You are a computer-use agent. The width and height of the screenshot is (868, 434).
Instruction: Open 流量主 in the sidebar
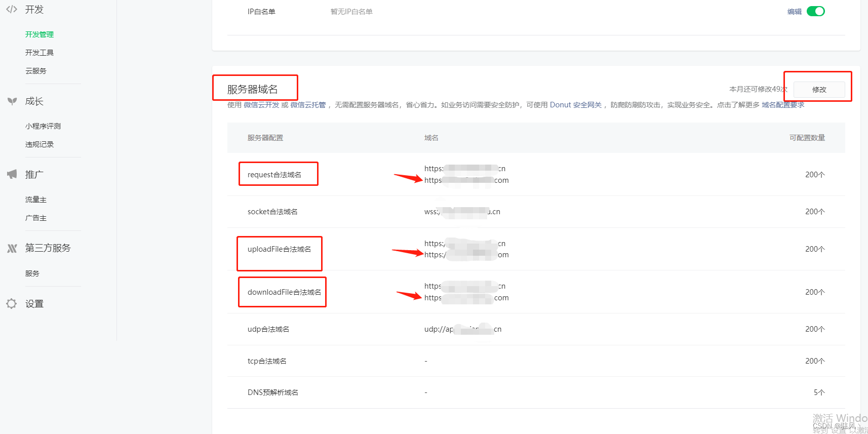click(36, 200)
